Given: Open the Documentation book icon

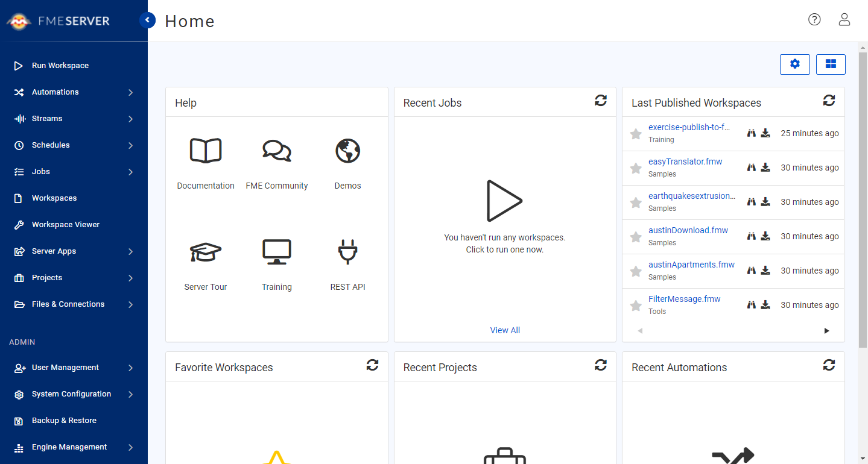Looking at the screenshot, I should [x=206, y=151].
